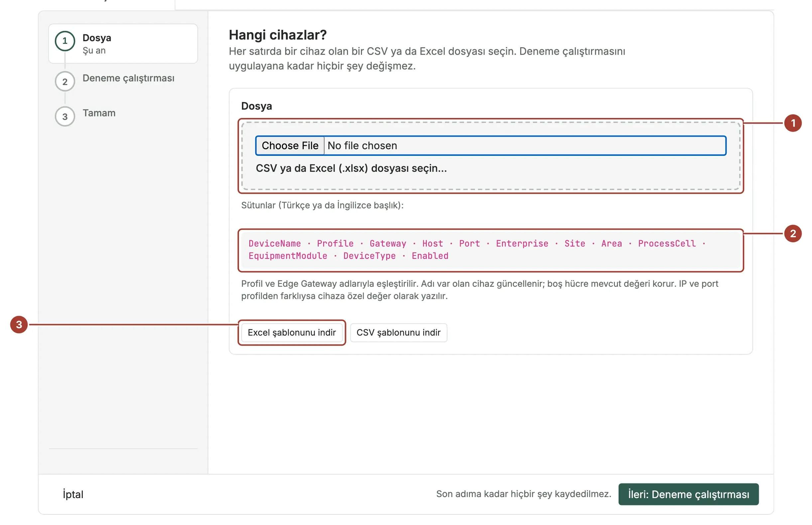Click the 'No file chosen' file input field
Image resolution: width=812 pixels, height=525 pixels.
coord(490,146)
